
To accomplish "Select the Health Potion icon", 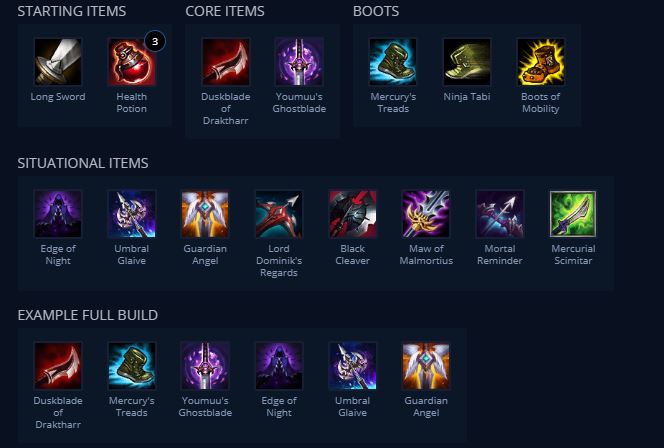I will pos(131,62).
